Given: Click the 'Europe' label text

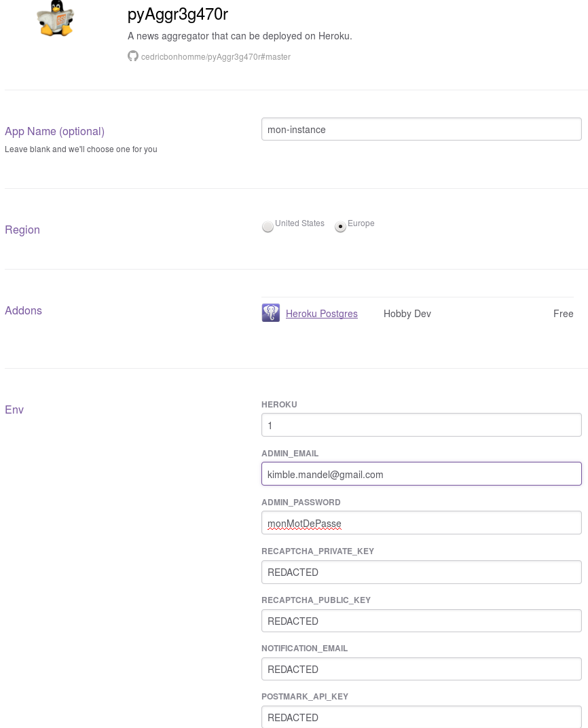Looking at the screenshot, I should [x=361, y=223].
